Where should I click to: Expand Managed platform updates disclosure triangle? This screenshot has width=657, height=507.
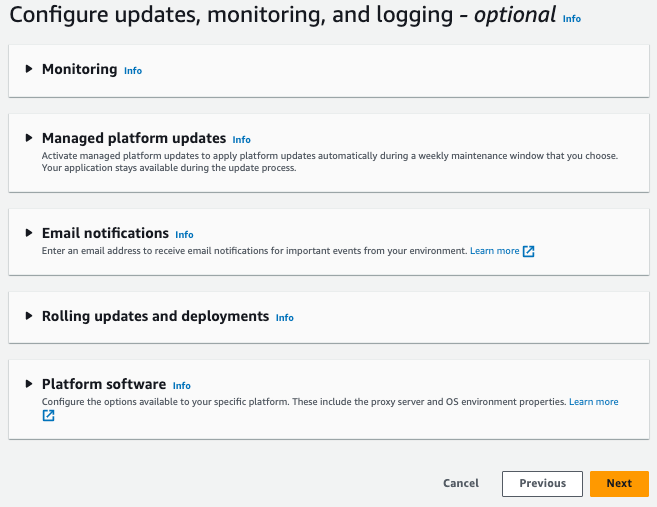29,139
